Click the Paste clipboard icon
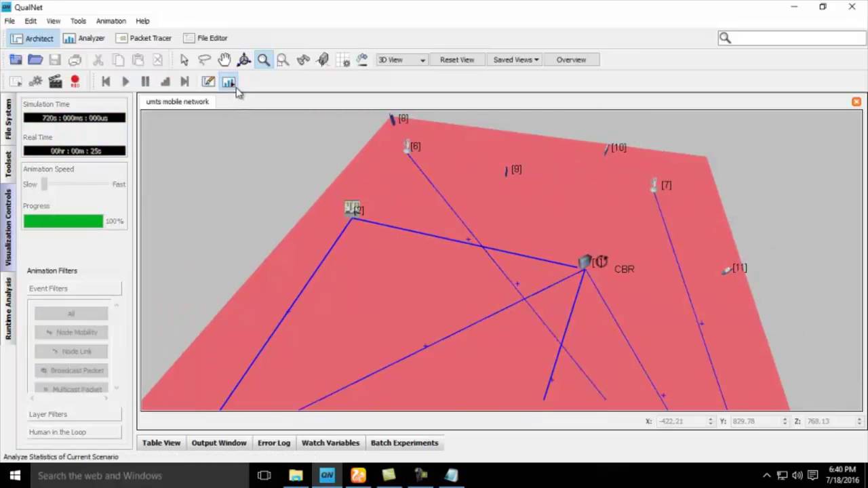 138,60
